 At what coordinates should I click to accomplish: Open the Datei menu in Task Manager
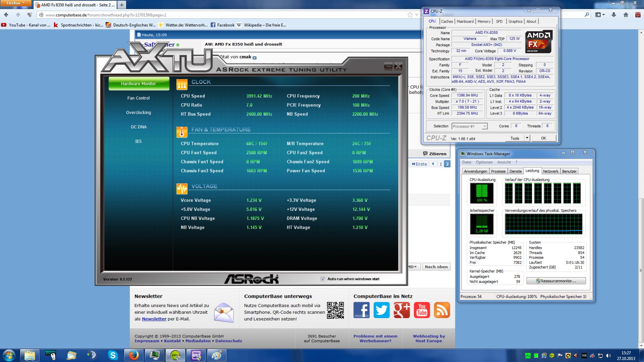[466, 162]
